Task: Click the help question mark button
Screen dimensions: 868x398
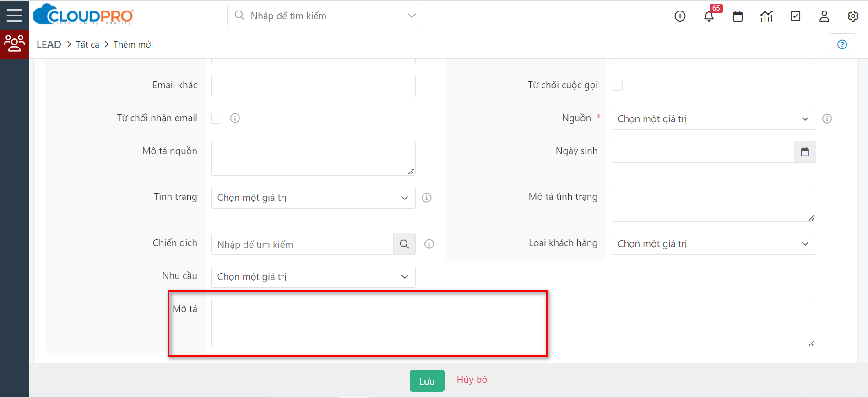Action: [x=842, y=44]
